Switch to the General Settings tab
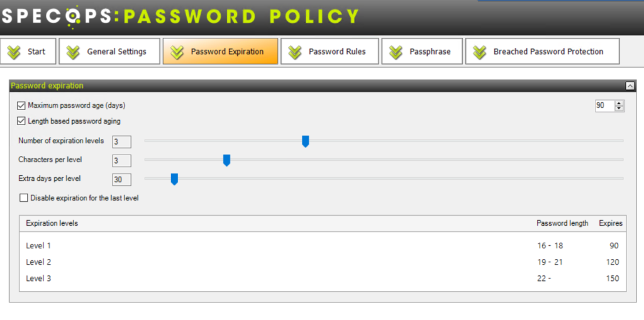 pos(109,52)
